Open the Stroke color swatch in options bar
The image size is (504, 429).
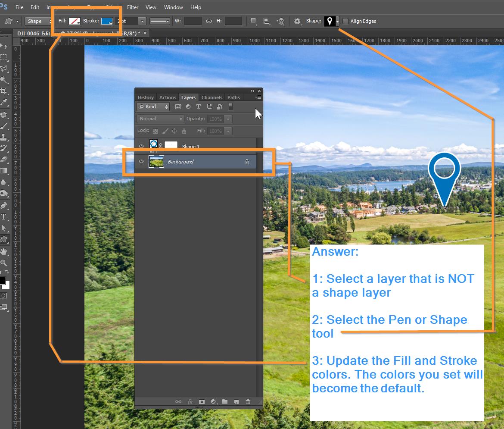coord(107,21)
